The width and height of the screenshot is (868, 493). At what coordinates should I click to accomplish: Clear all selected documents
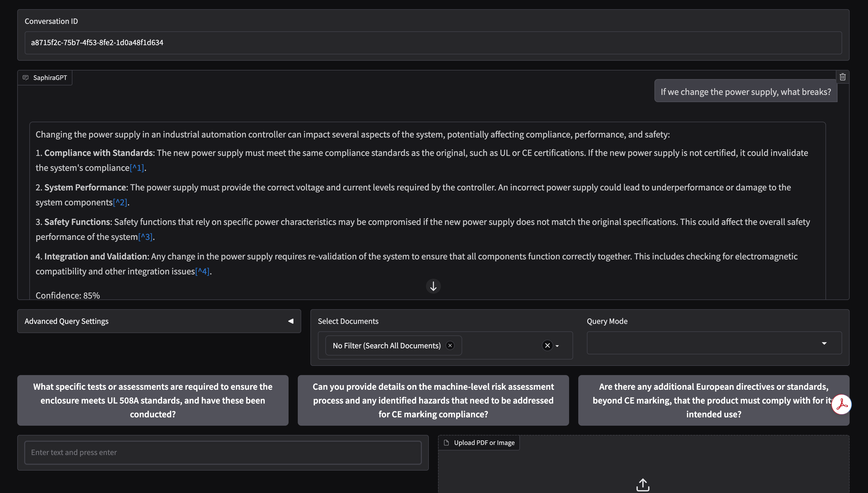click(x=547, y=345)
